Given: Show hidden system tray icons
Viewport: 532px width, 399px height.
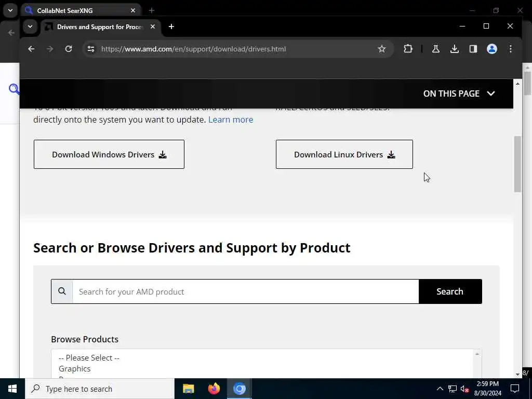Looking at the screenshot, I should (x=440, y=389).
